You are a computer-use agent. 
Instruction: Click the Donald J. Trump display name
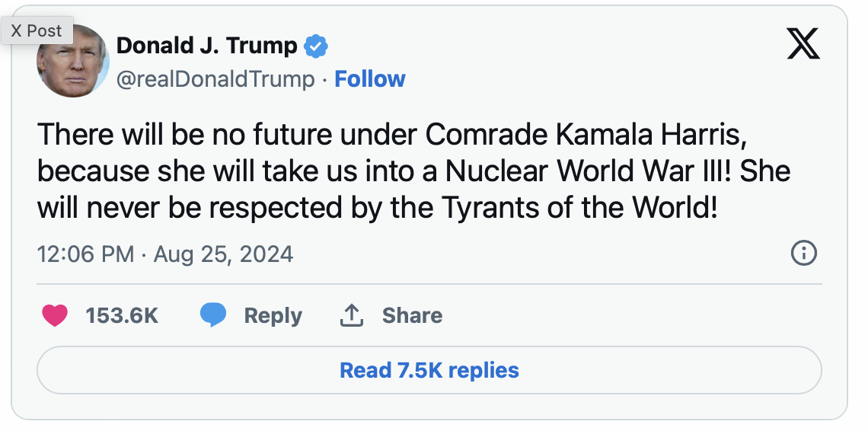206,46
